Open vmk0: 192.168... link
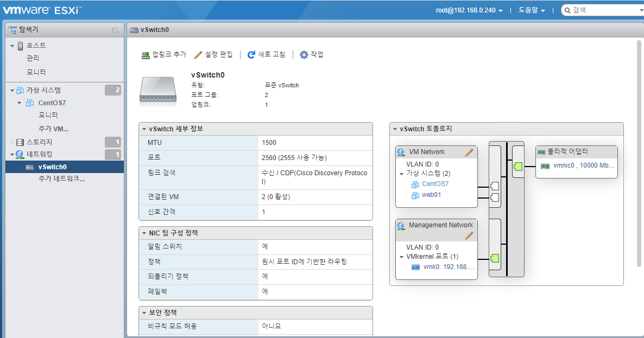The width and height of the screenshot is (644, 338). [x=449, y=267]
